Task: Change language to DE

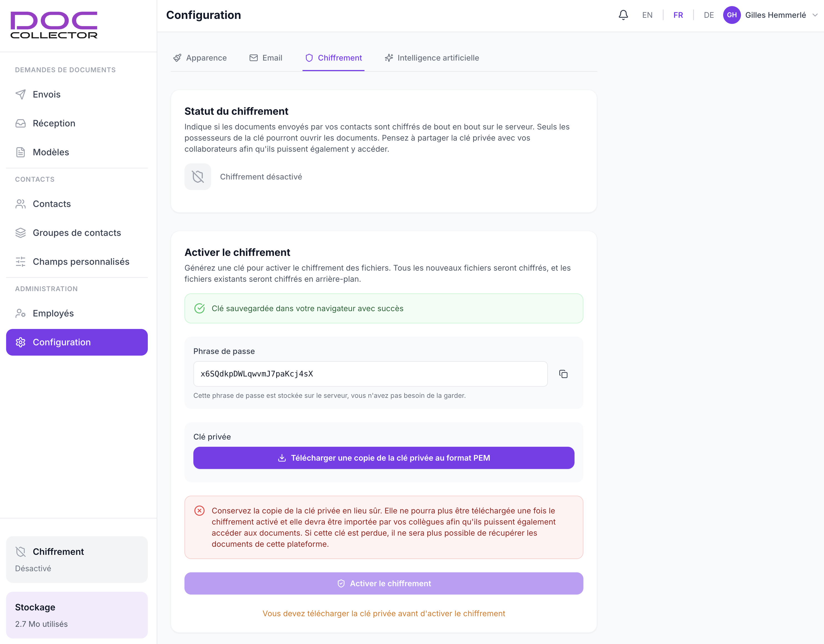Action: (x=708, y=15)
